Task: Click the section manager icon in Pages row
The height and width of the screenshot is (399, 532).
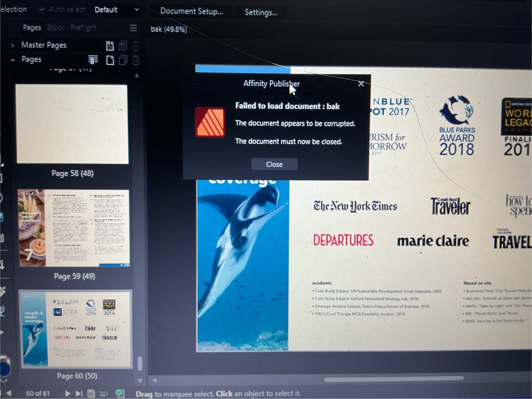Action: 93,60
